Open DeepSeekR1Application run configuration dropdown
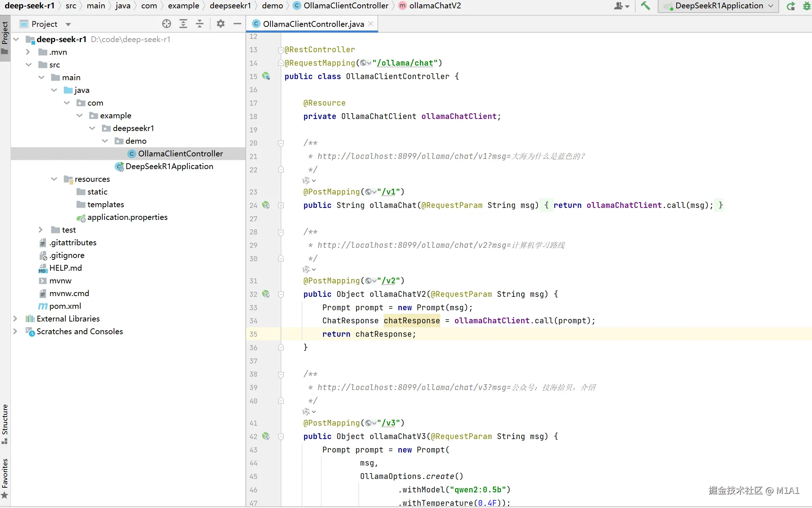Viewport: 812px width, 508px height. click(x=718, y=6)
